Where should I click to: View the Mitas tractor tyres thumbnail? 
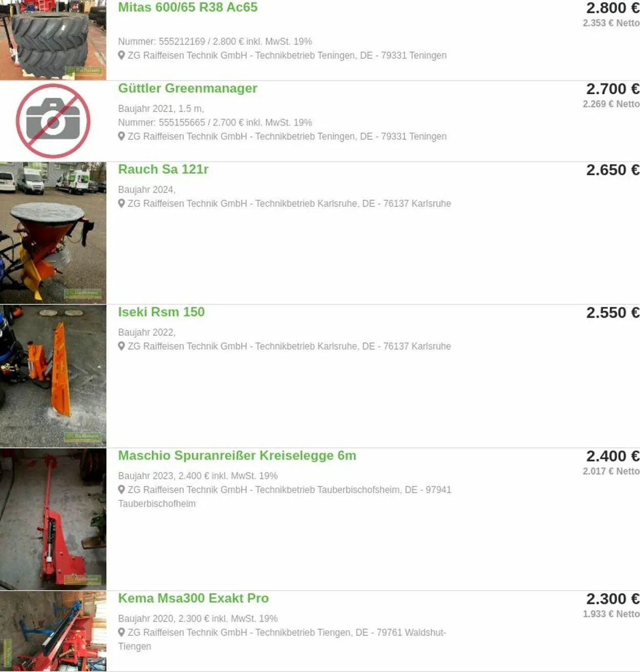53,40
